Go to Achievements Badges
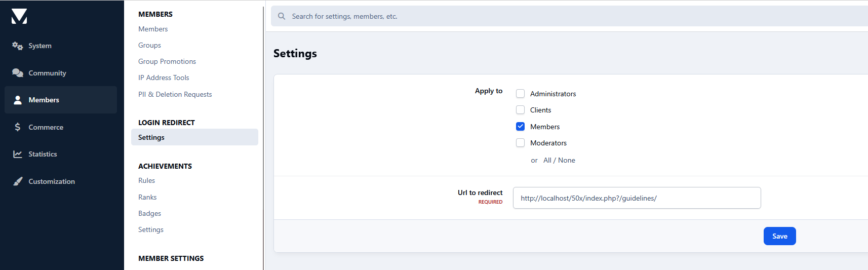868x270 pixels. point(149,213)
